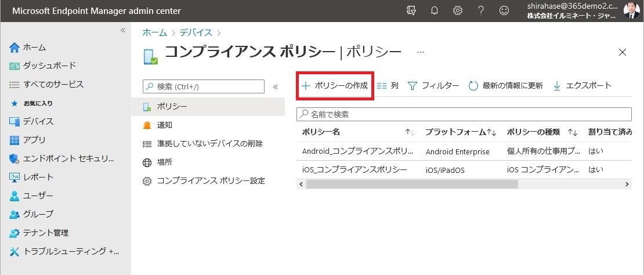Viewport: 644px width, 275px height.
Task: Open the help question mark
Action: (x=481, y=11)
